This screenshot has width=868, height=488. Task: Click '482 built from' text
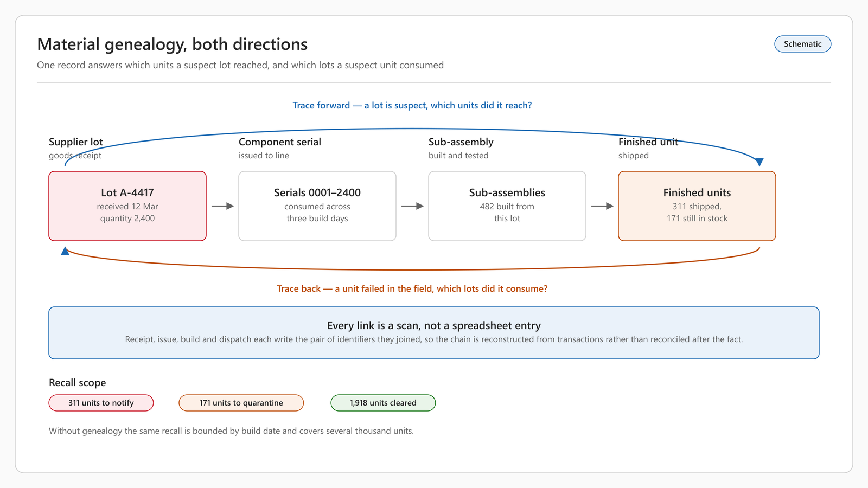click(x=507, y=207)
